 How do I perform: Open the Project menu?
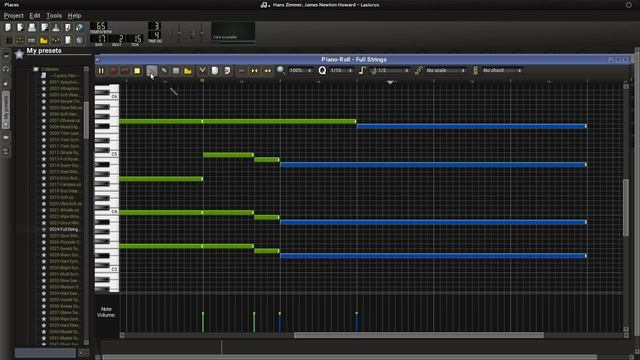coord(13,16)
